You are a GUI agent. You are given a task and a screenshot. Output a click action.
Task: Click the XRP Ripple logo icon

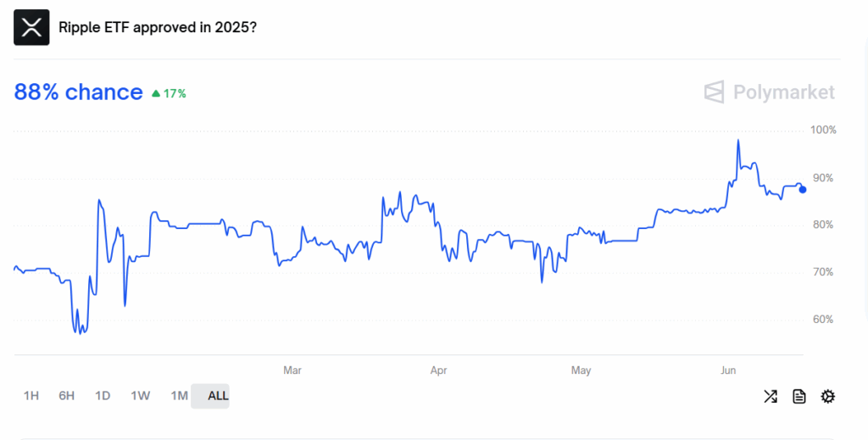[31, 27]
